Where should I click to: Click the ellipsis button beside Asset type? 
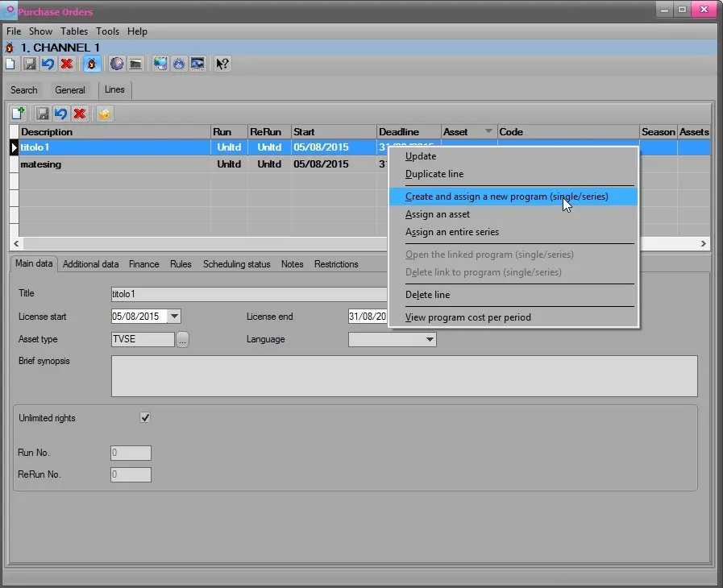(x=183, y=340)
